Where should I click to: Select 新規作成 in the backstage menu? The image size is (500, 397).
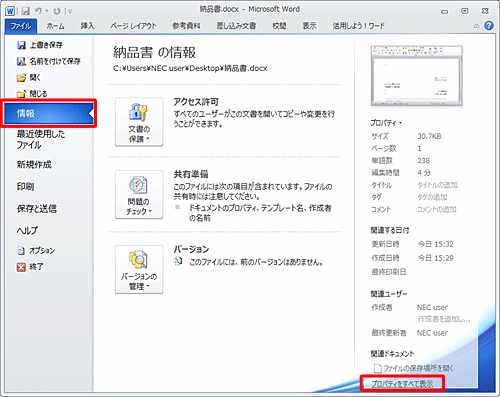(x=34, y=164)
